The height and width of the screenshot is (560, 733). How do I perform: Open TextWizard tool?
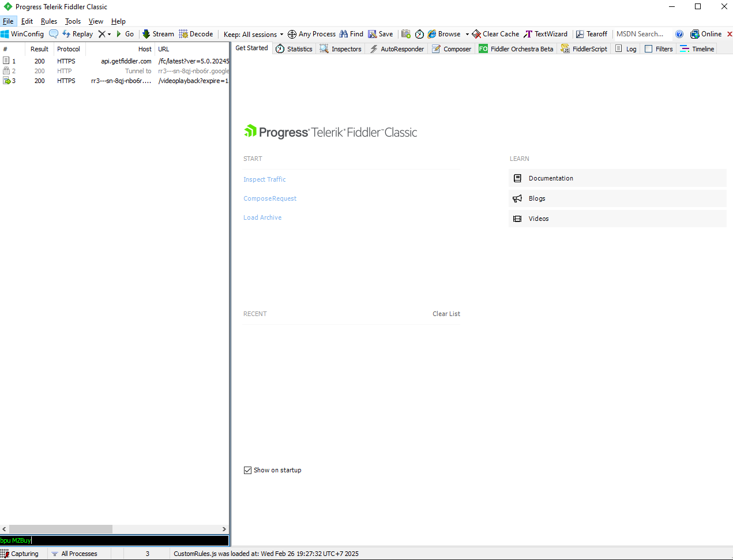(x=546, y=34)
